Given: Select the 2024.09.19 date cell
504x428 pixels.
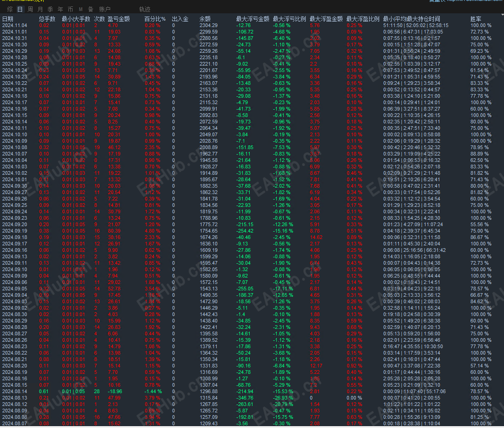Looking at the screenshot, I should 15,231.
